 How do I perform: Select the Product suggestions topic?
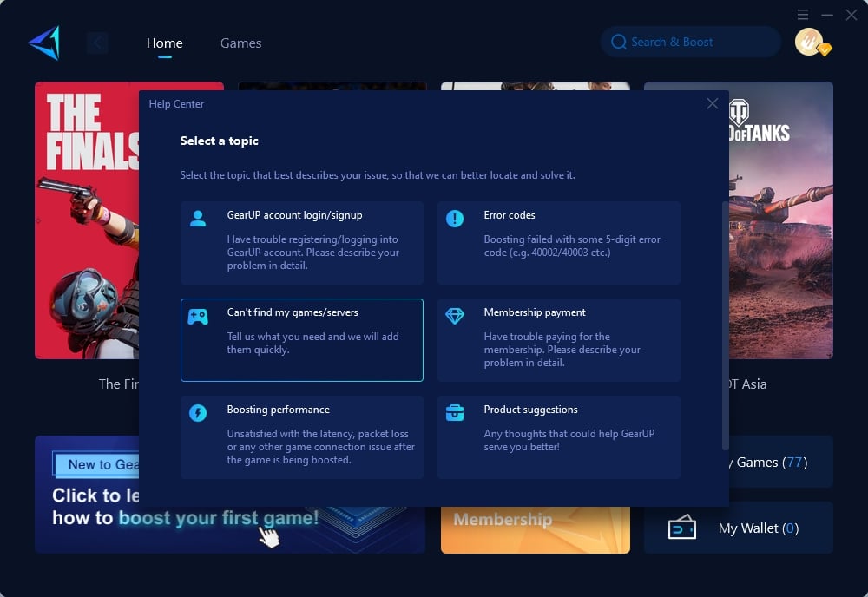pyautogui.click(x=558, y=437)
